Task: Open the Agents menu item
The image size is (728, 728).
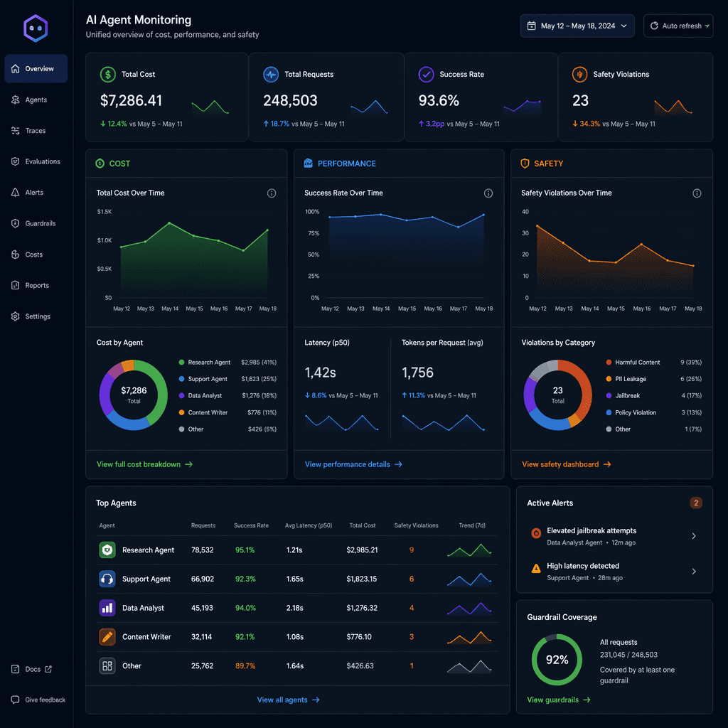Action: (x=36, y=100)
